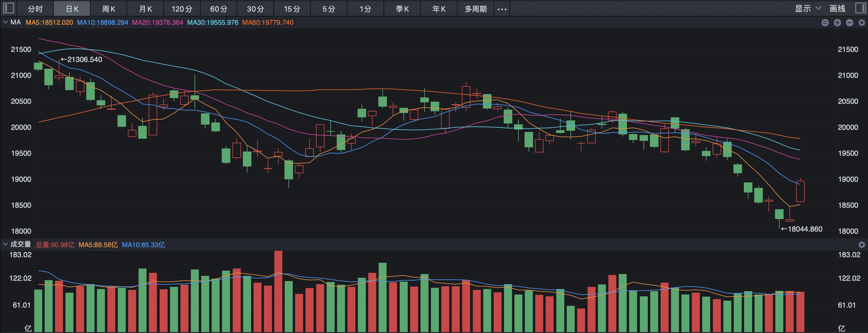Open more periods via ellipsis icon
The height and width of the screenshot is (333, 868).
click(x=502, y=9)
